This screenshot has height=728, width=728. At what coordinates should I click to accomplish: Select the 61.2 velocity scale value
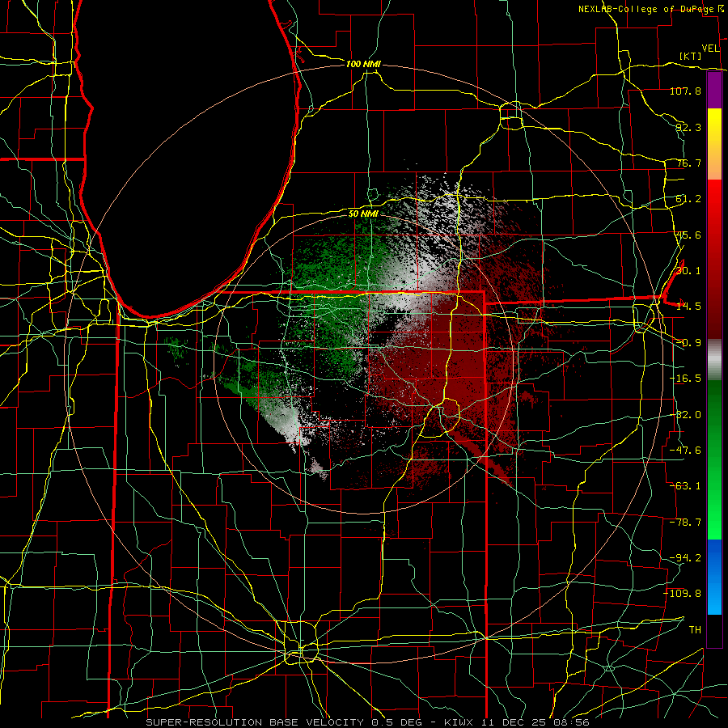tap(688, 199)
